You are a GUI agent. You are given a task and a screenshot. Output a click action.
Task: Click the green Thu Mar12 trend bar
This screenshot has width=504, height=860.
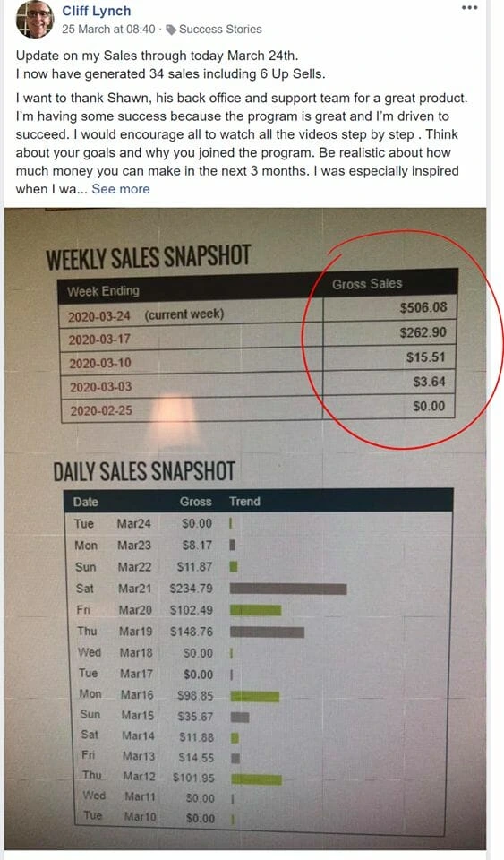pyautogui.click(x=256, y=778)
